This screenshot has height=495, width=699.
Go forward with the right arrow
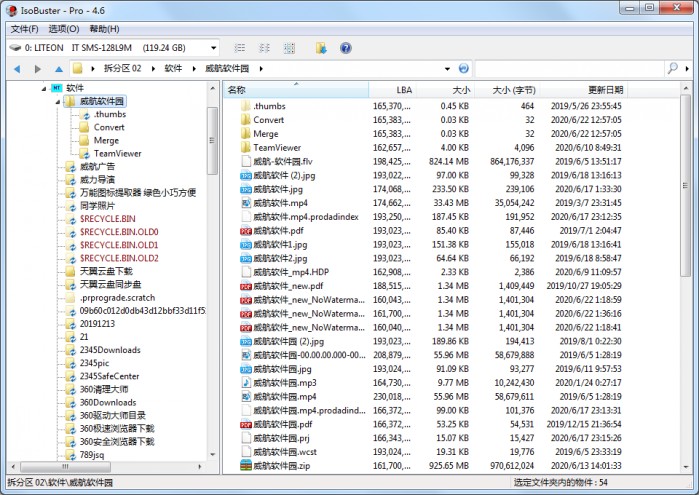38,69
